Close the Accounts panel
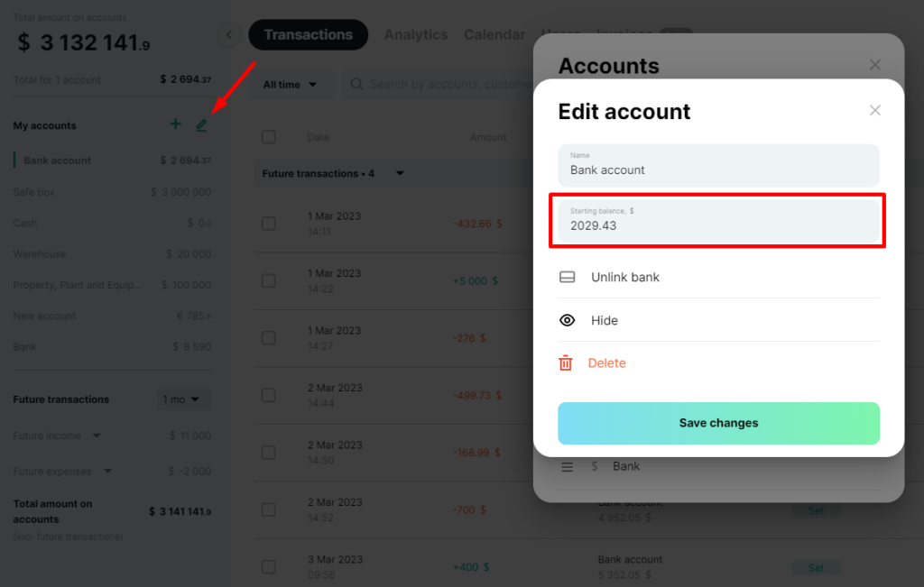 tap(875, 65)
